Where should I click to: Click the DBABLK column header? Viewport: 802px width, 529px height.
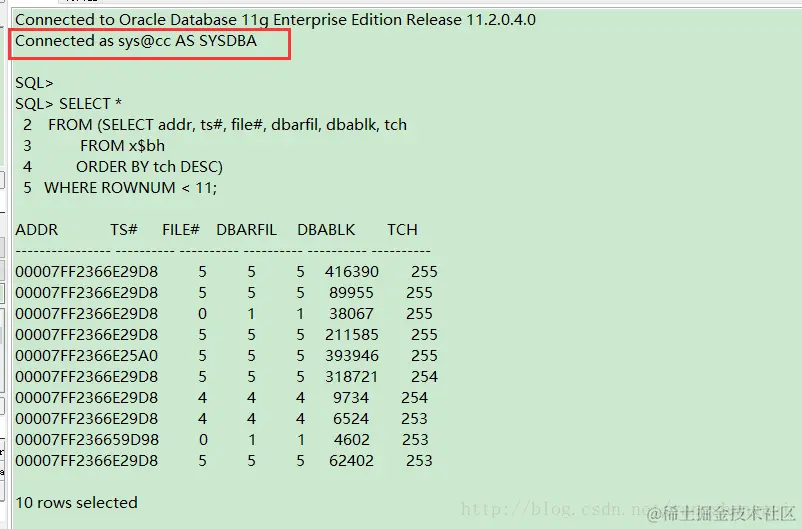pos(326,230)
